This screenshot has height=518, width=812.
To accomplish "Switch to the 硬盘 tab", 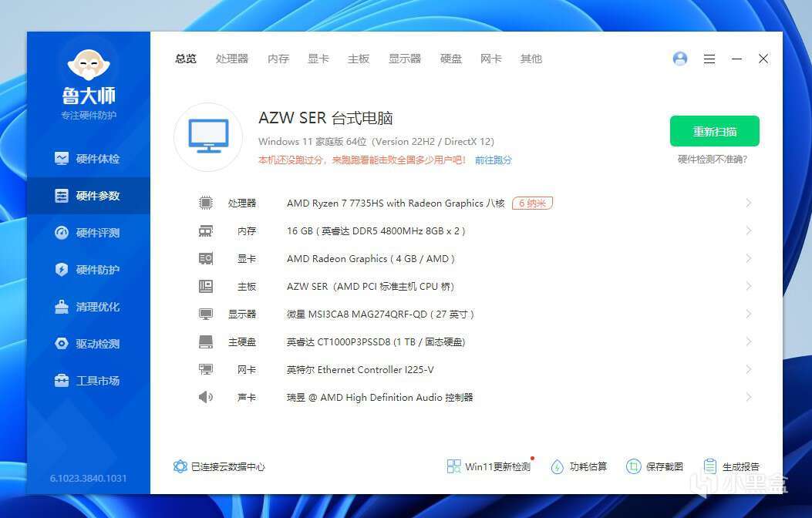I will click(450, 59).
